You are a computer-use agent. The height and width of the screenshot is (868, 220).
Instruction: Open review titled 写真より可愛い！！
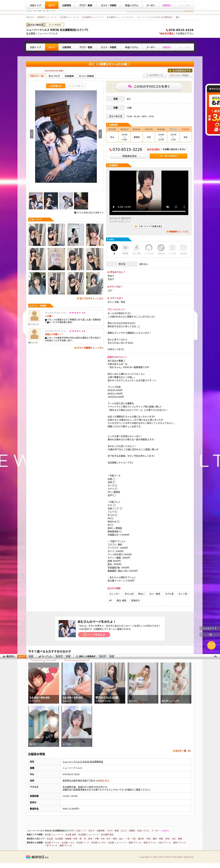click(x=54, y=334)
